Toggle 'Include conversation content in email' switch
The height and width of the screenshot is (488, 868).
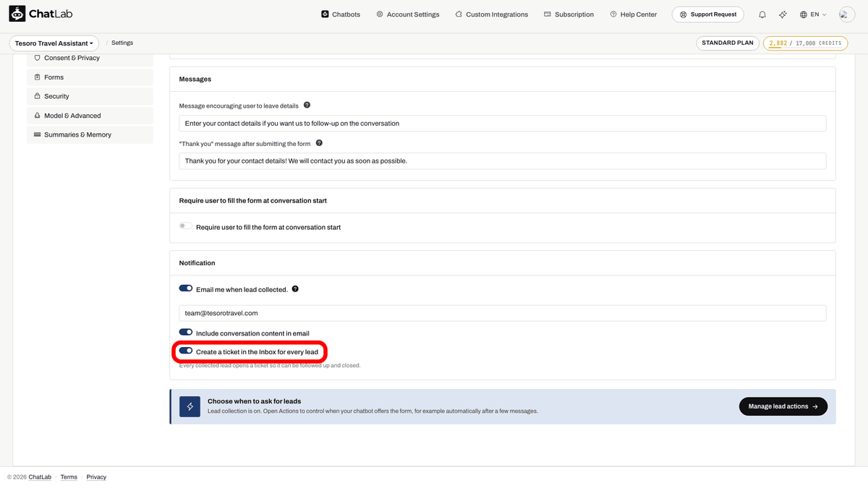click(x=186, y=333)
